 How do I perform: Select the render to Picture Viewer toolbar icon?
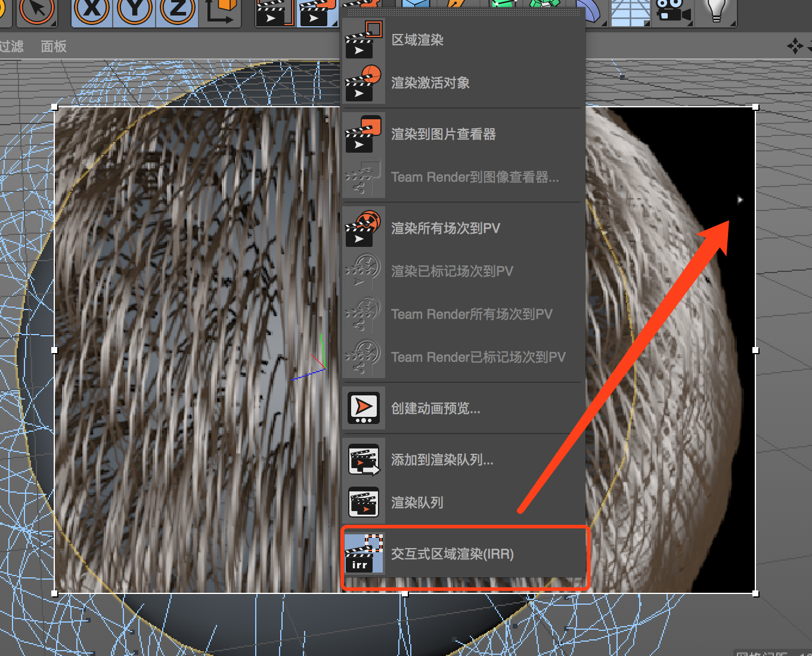(x=315, y=12)
